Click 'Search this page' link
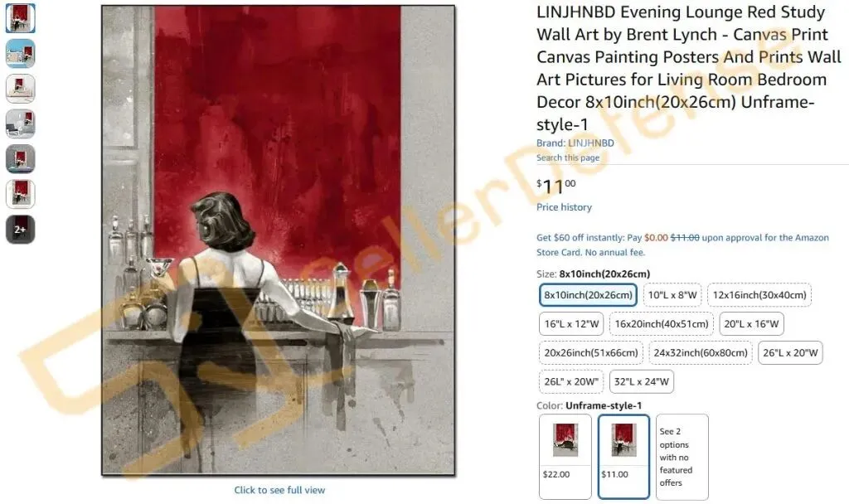 click(x=567, y=157)
